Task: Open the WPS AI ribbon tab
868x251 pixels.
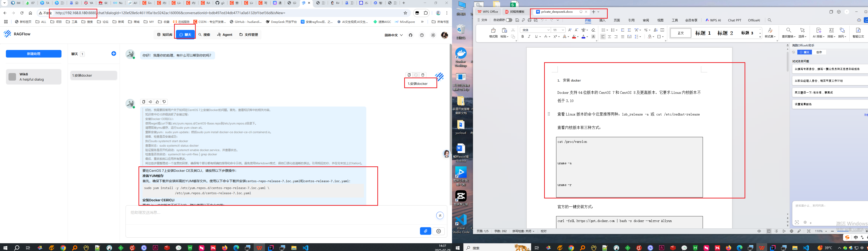Action: 713,20
